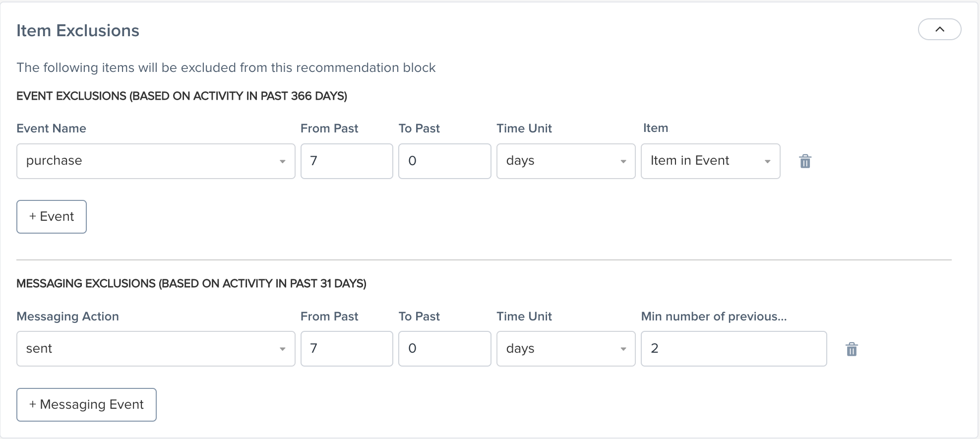Select the From Past field under messaging exclusions
Screen dimensions: 980x439
346,349
